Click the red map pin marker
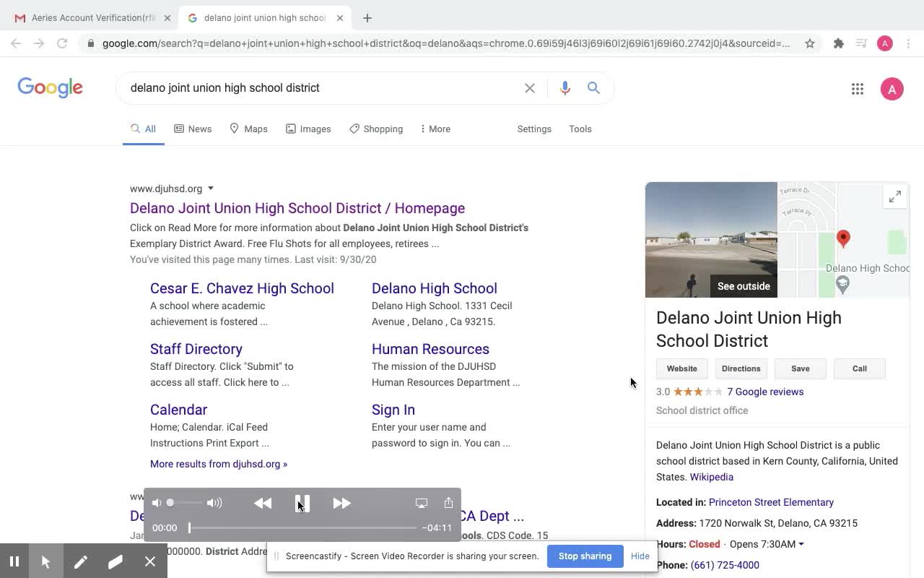 [x=843, y=238]
